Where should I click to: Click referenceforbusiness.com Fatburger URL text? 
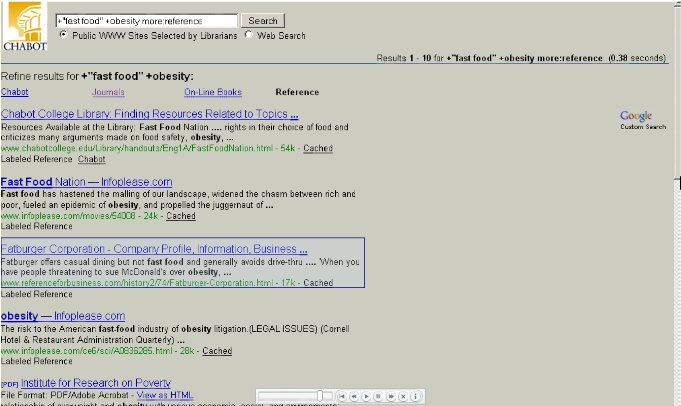pos(137,283)
